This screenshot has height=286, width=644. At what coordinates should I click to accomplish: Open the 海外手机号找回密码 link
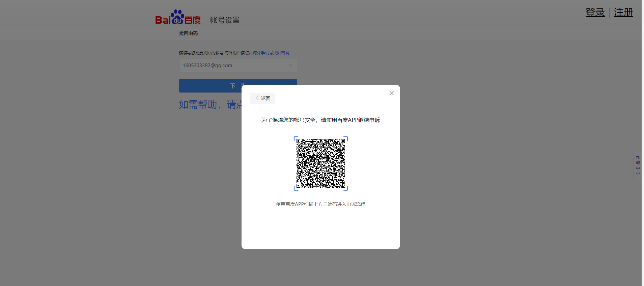(271, 53)
